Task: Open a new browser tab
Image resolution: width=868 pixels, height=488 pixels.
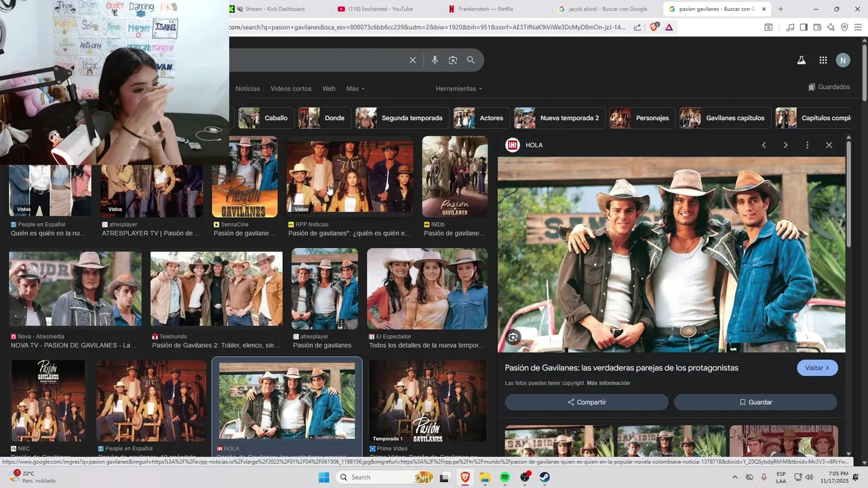Action: pos(781,9)
